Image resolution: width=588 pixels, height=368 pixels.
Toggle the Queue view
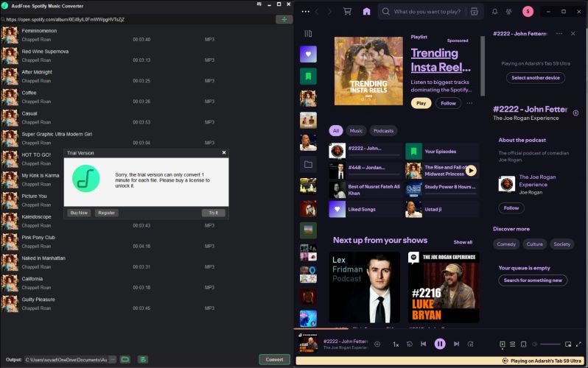coord(513,344)
